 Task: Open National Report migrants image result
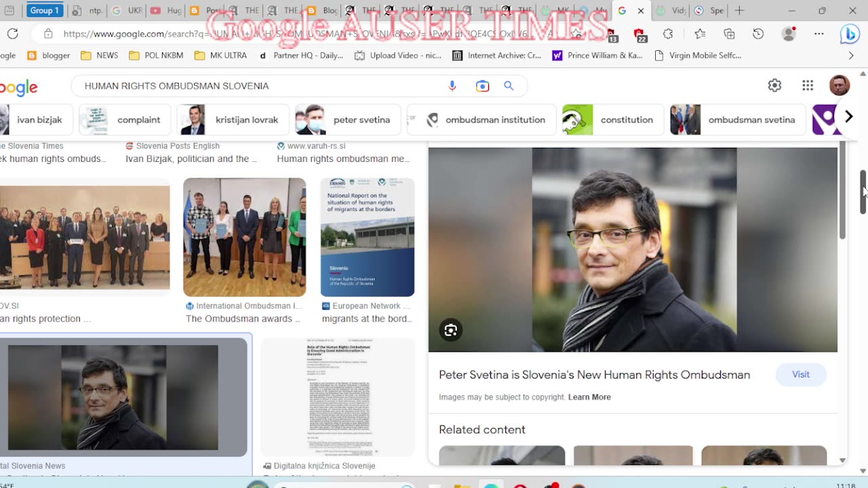367,237
